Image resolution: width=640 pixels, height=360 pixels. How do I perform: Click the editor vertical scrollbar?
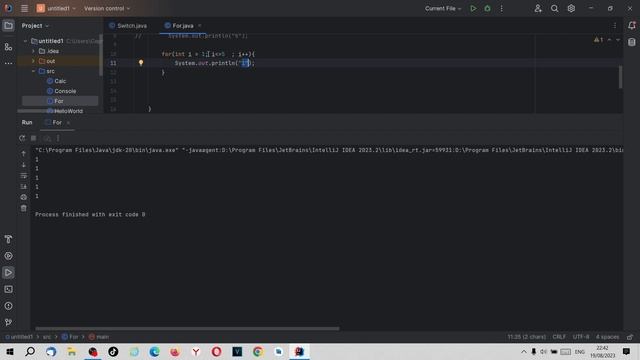point(620,77)
